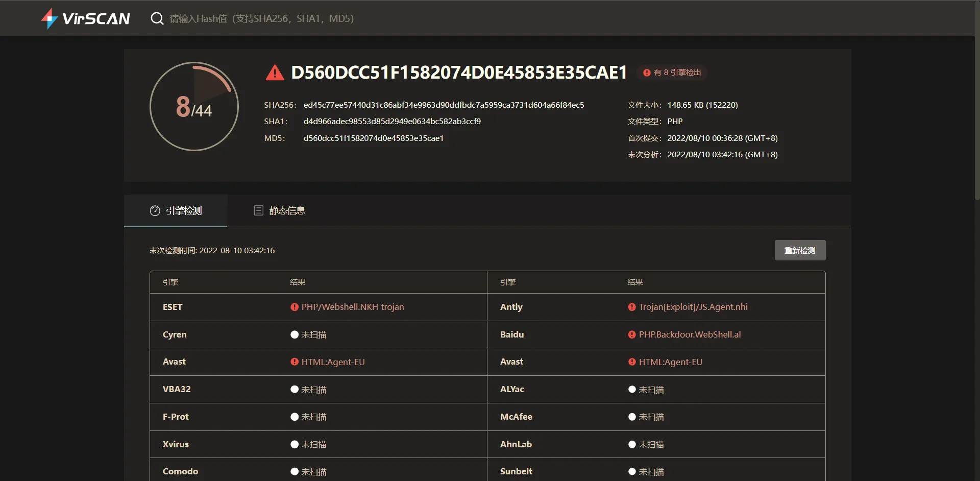Image resolution: width=980 pixels, height=481 pixels.
Task: Click the large MD5 title heading
Action: pos(459,73)
